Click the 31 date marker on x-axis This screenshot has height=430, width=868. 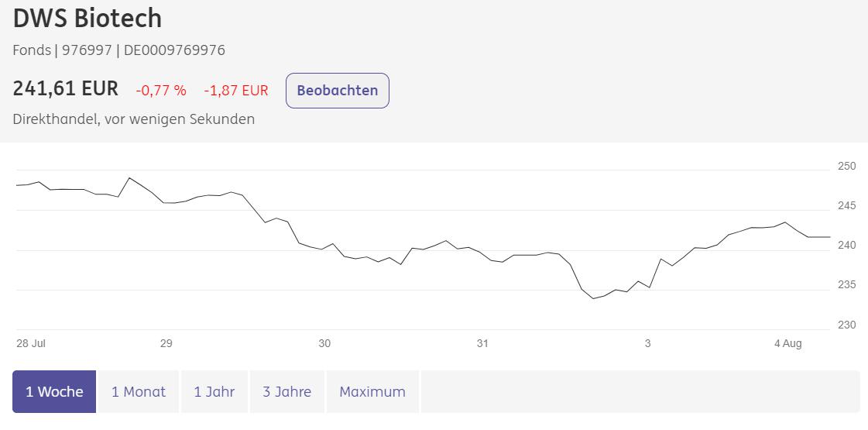[482, 343]
